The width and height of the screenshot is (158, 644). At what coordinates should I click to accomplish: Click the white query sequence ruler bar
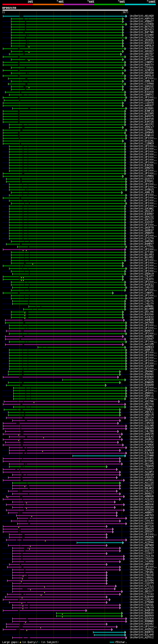point(65,10)
